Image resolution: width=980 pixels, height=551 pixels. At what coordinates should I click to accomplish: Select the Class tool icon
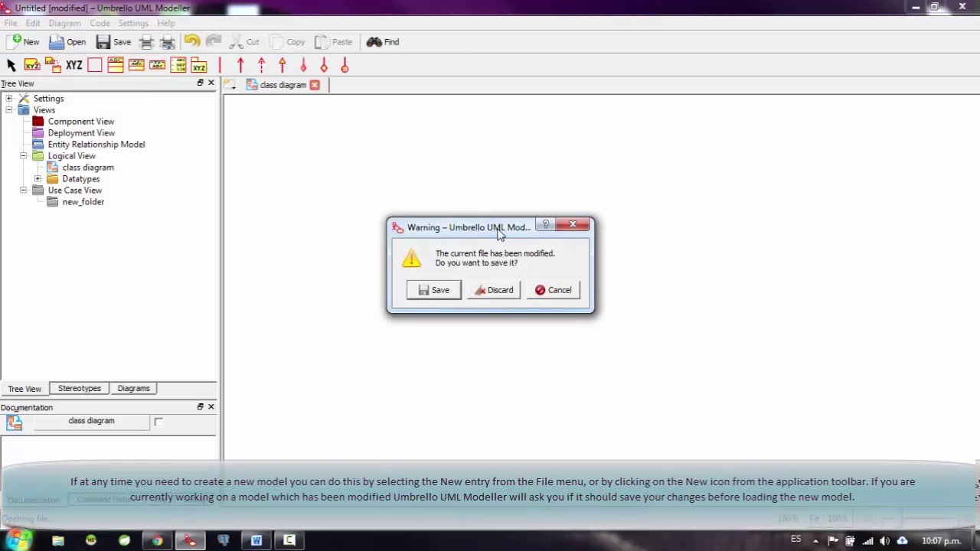(116, 65)
